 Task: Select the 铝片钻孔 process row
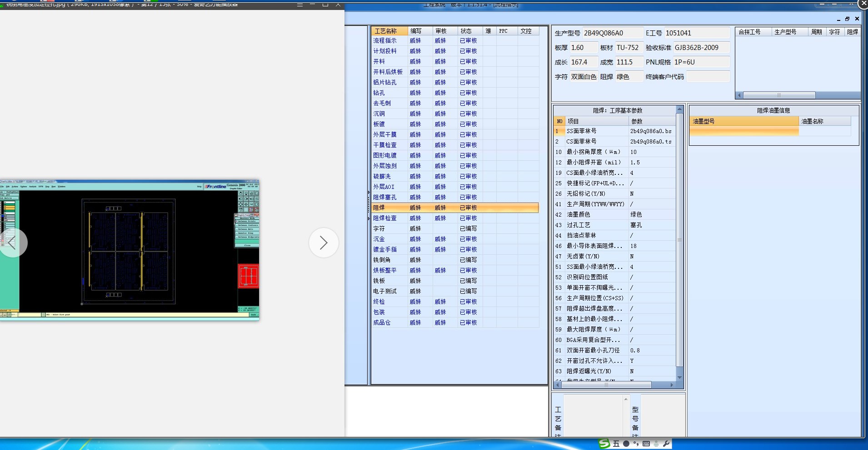(x=455, y=83)
